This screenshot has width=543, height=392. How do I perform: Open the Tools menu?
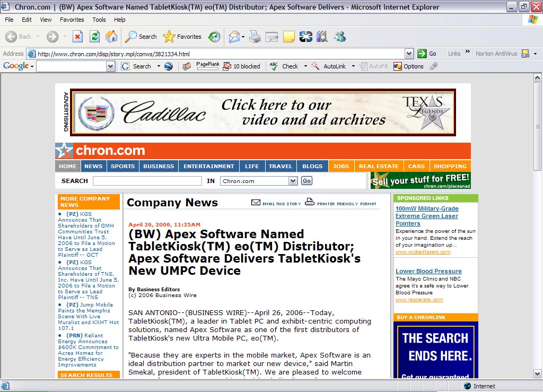point(99,20)
